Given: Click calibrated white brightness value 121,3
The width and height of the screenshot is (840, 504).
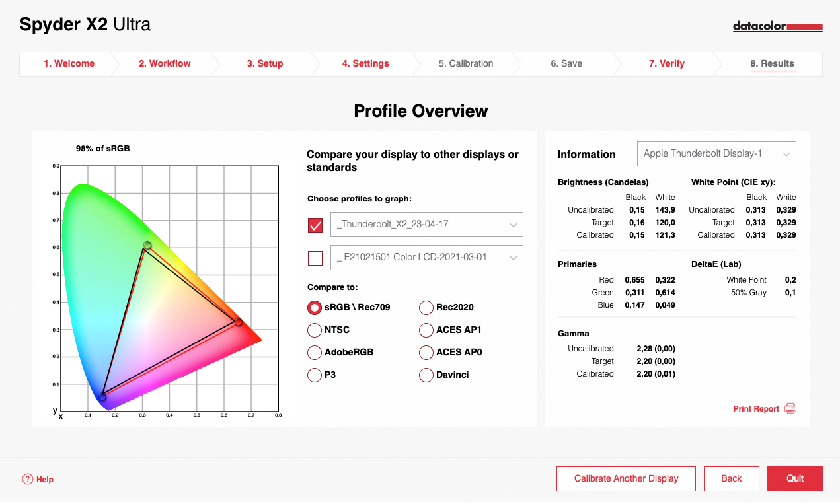Looking at the screenshot, I should 665,235.
